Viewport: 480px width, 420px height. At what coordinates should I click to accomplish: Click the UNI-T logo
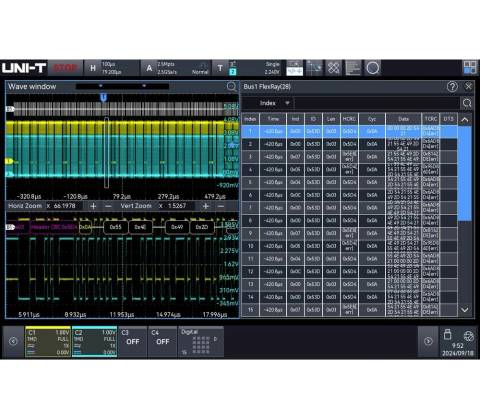23,68
